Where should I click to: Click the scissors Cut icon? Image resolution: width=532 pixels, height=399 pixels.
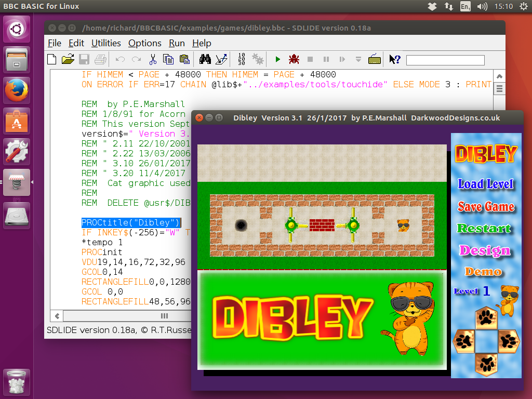pyautogui.click(x=153, y=59)
